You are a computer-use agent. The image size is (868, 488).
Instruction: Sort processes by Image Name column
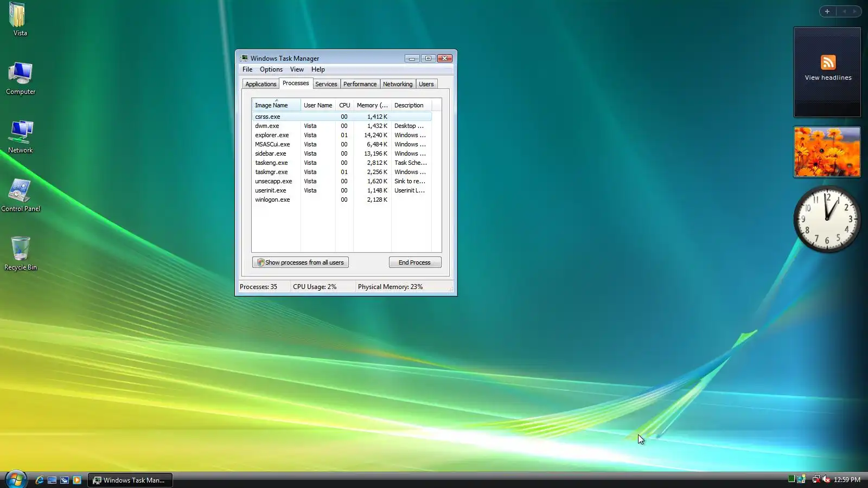click(276, 105)
